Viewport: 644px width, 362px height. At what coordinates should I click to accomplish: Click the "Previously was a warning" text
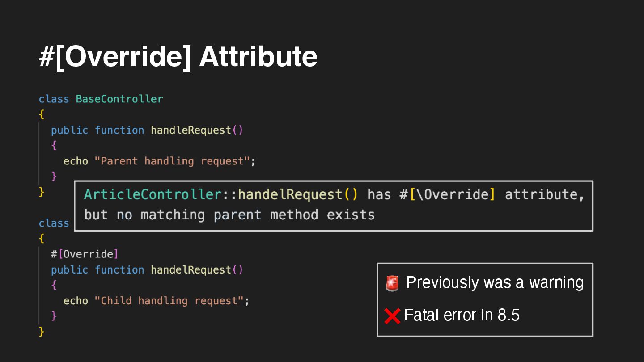pos(495,283)
